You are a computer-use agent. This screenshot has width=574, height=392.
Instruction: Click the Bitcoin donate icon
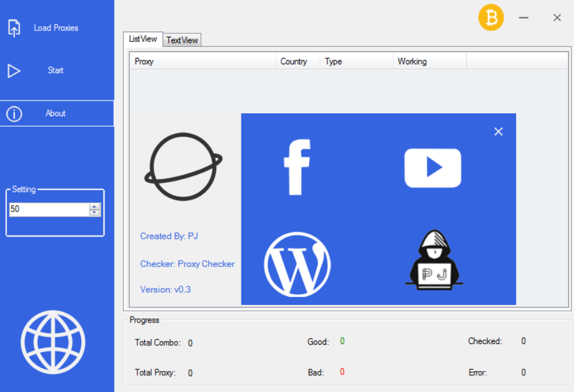coord(491,18)
